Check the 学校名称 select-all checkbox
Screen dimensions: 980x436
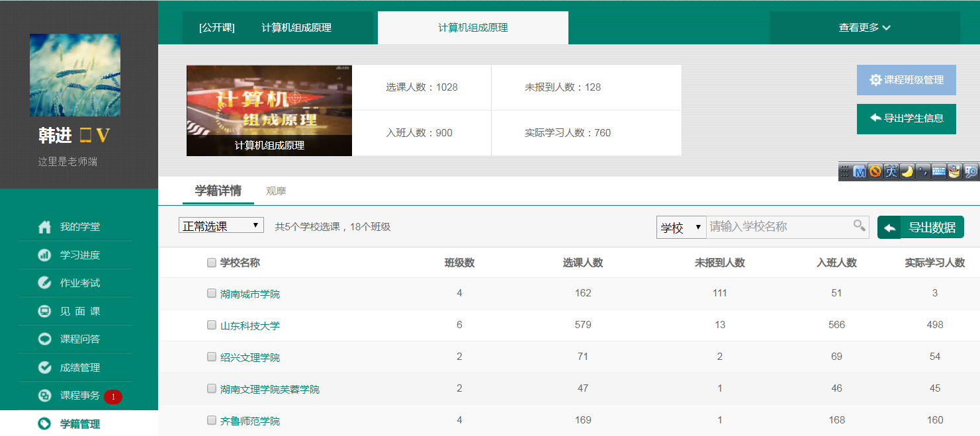[x=212, y=263]
